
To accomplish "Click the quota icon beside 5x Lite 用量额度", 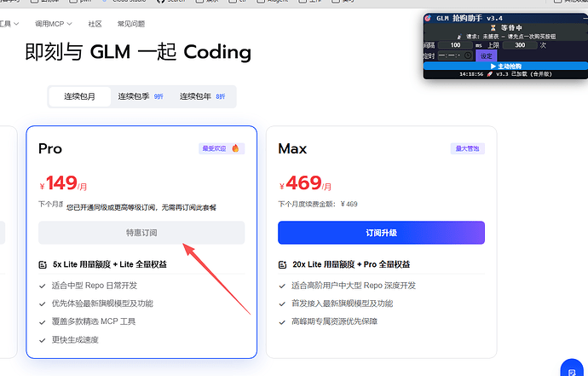I will click(x=43, y=264).
